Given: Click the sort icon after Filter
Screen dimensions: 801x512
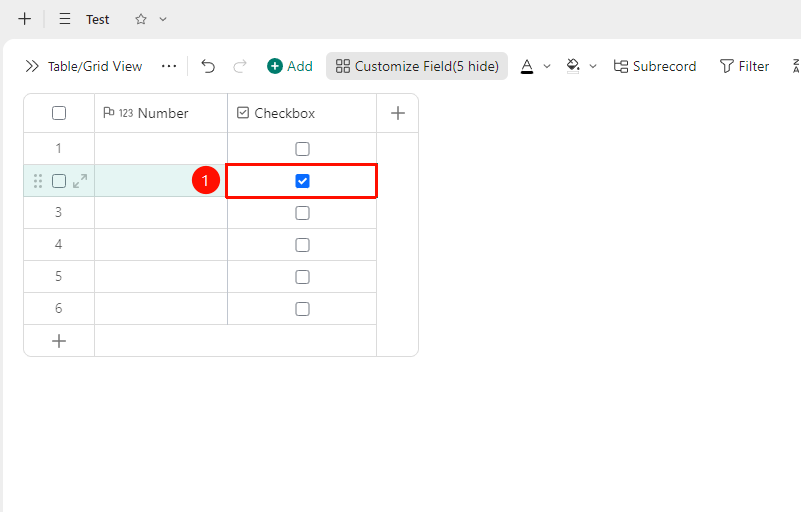Looking at the screenshot, I should tap(796, 66).
